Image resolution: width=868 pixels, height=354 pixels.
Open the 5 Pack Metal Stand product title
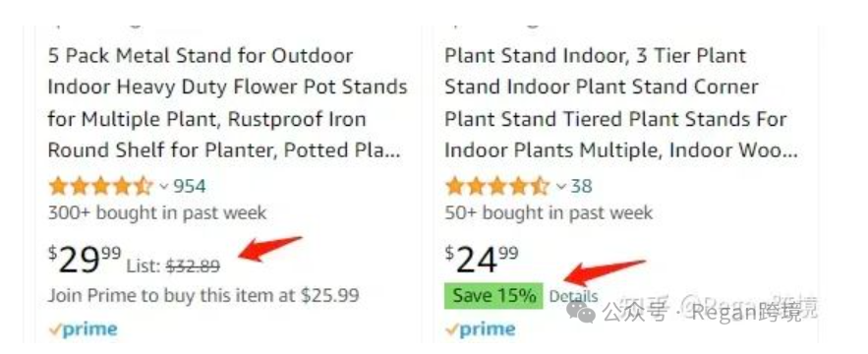tap(227, 103)
